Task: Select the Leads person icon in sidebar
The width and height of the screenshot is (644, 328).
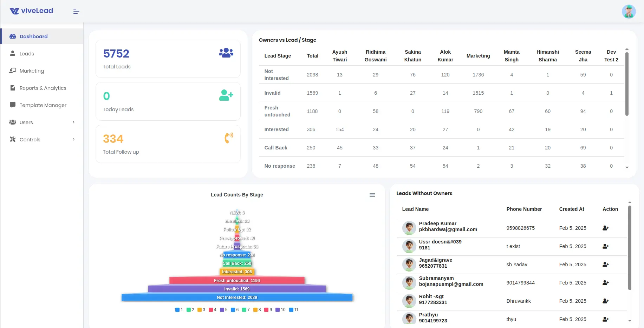Action: click(x=12, y=53)
